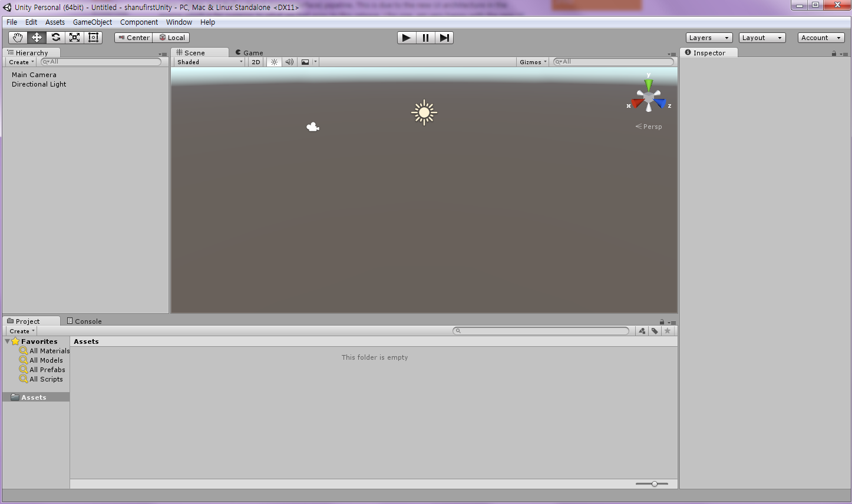This screenshot has width=852, height=504.
Task: Switch to the Game tab
Action: coord(249,52)
